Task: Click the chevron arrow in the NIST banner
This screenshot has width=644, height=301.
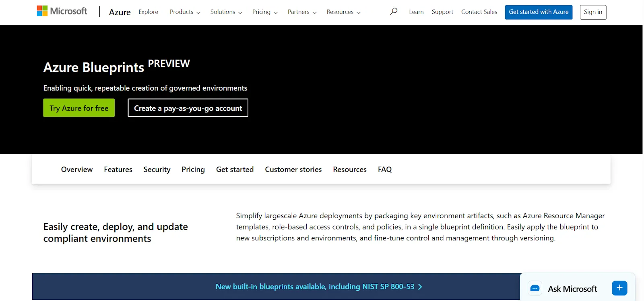Action: (x=420, y=287)
